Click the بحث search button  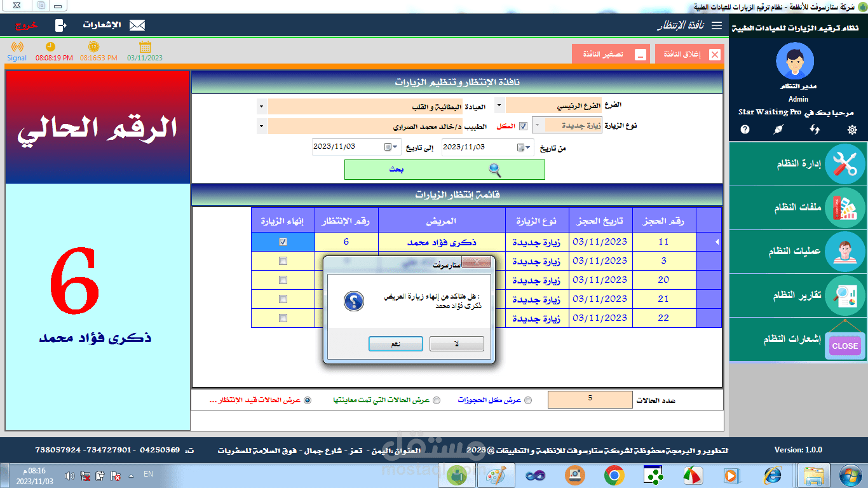tap(444, 170)
